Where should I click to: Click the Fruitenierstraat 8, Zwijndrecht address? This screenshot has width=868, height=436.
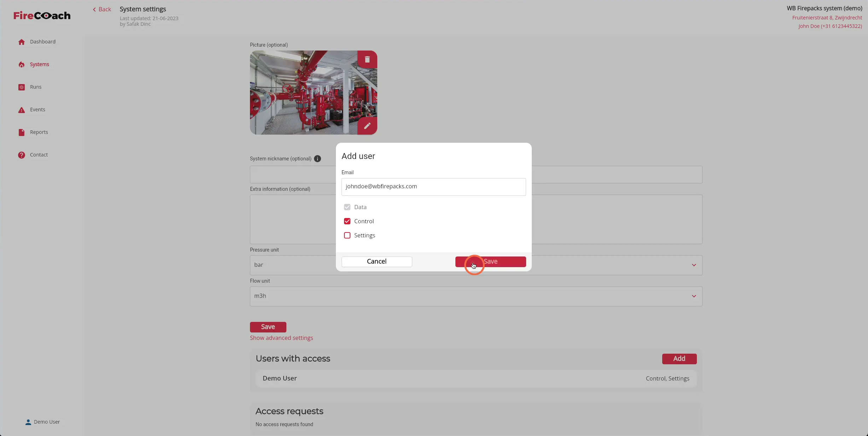click(827, 18)
